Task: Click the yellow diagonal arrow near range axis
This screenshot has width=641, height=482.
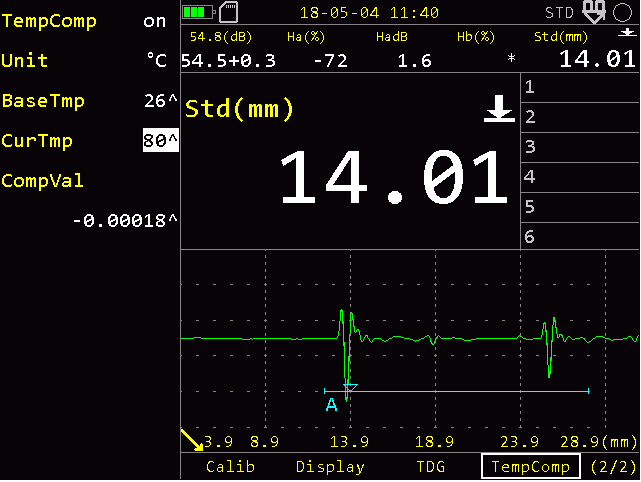Action: pyautogui.click(x=192, y=440)
